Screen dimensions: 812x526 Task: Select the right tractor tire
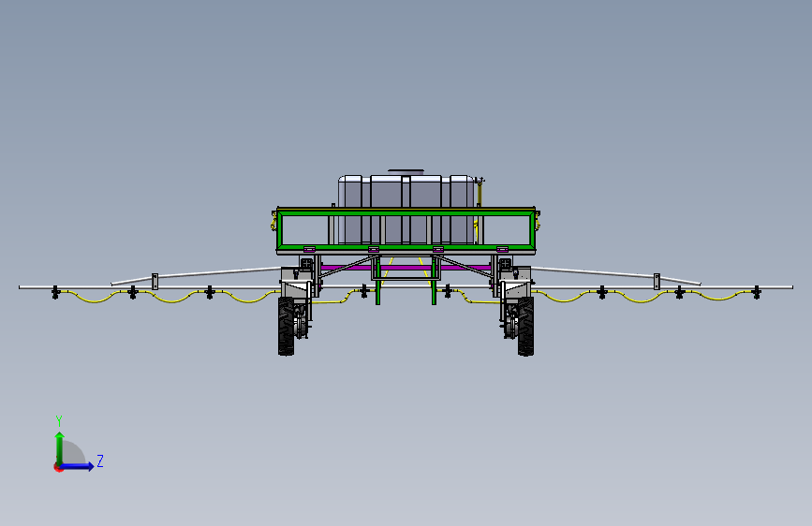coord(525,326)
